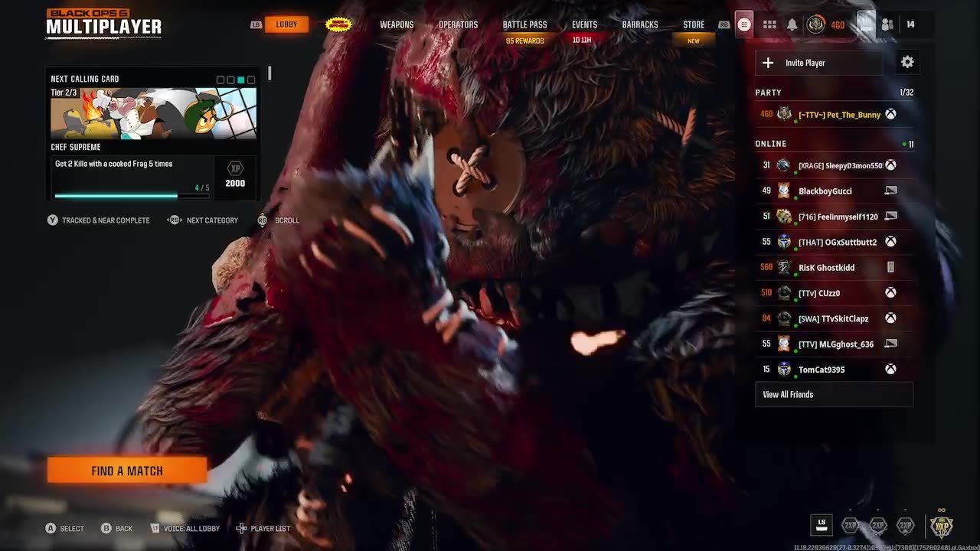Switch to the Lobby tab
Screen dimensions: 980x551
pos(286,24)
